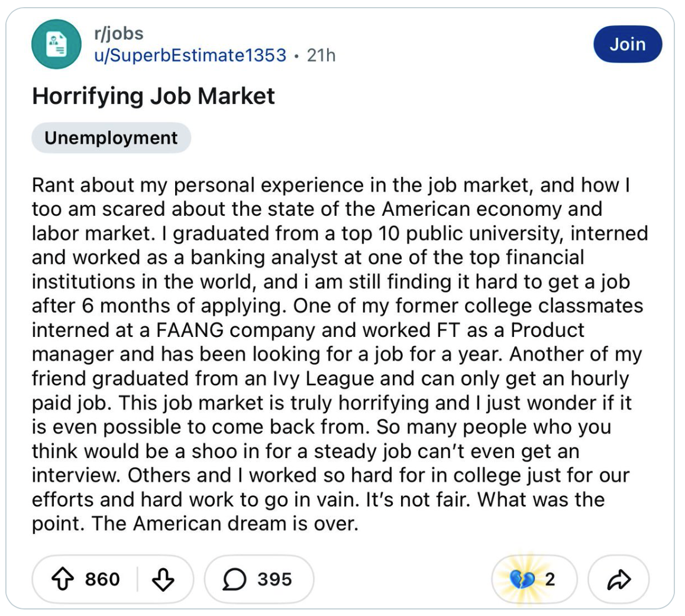The image size is (685, 616).
Task: Open the post title Horrifying Job Market
Action: pos(153,96)
